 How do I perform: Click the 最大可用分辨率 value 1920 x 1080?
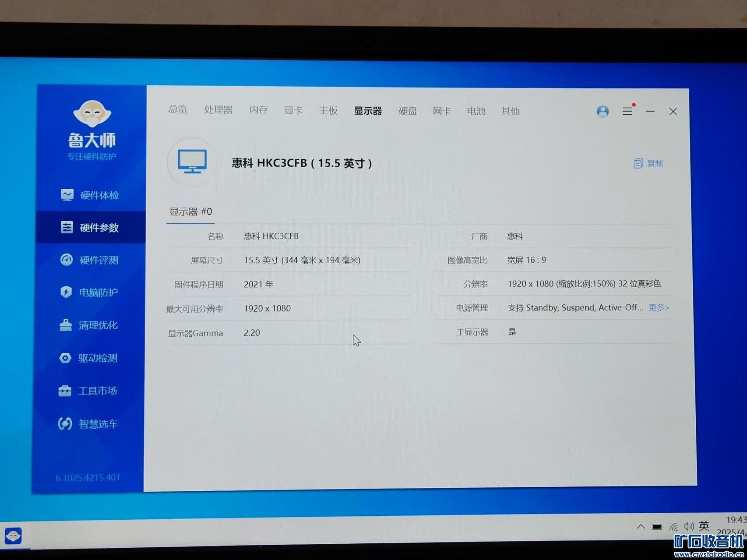click(267, 308)
